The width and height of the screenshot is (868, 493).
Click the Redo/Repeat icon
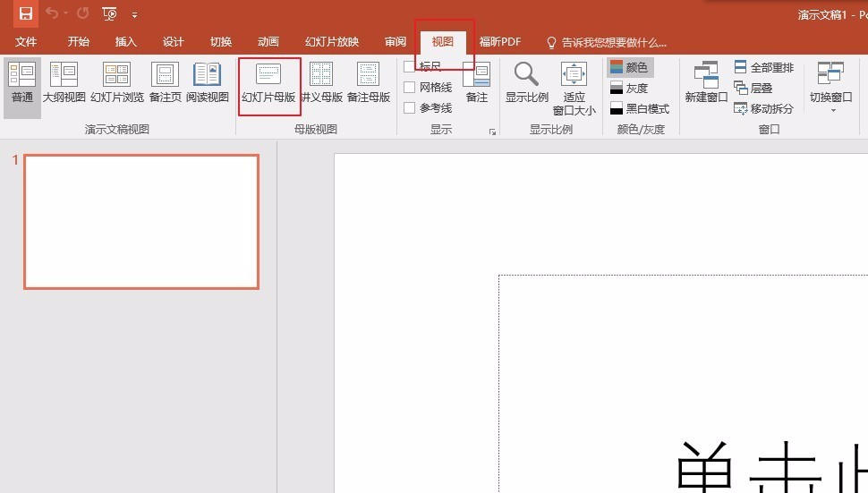coord(83,13)
